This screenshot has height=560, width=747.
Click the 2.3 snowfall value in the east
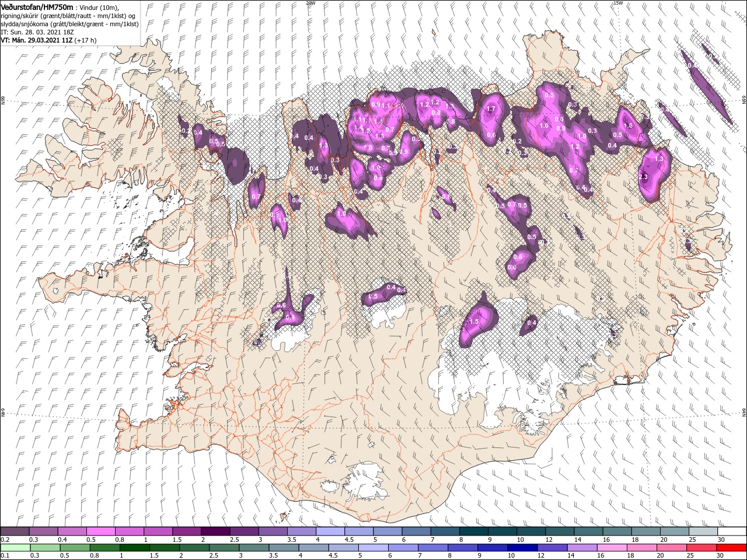(644, 177)
